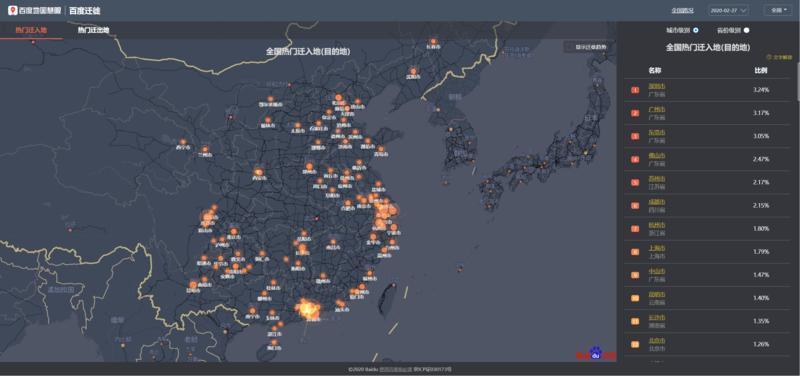Click the Baidu paw logo on map corner
Image resolution: width=800 pixels, height=376 pixels.
[595, 354]
